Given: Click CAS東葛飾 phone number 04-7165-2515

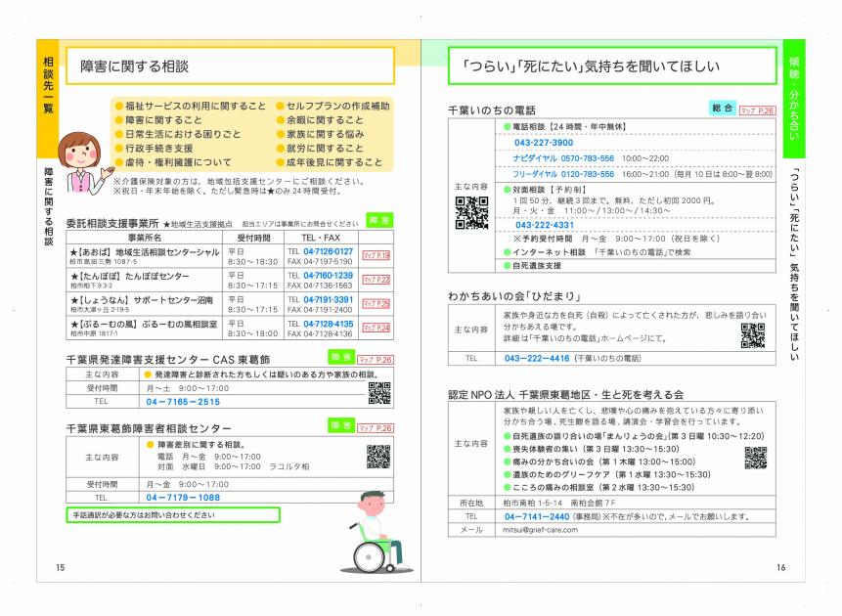Looking at the screenshot, I should click(x=182, y=402).
